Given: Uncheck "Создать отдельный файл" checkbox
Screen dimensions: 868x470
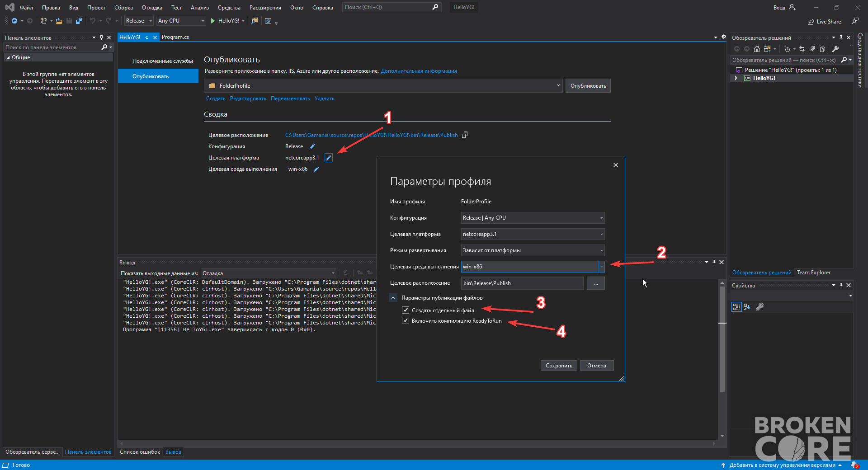Looking at the screenshot, I should 406,310.
